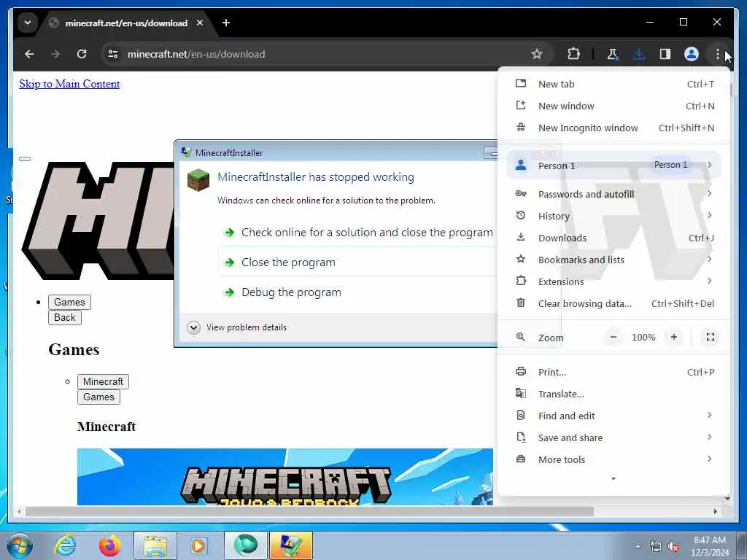Reload the Minecraft download page
Viewport: 747px width, 560px height.
[82, 54]
